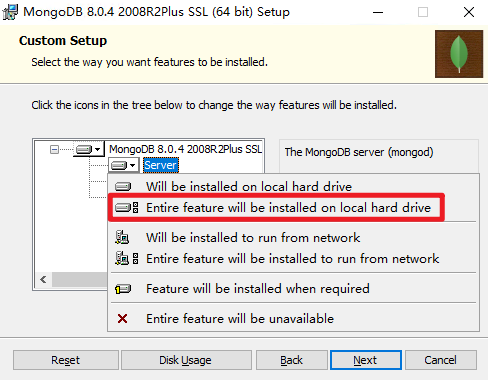Image resolution: width=488 pixels, height=380 pixels.
Task: Open the Server feature dropdown arrow
Action: pyautogui.click(x=132, y=165)
